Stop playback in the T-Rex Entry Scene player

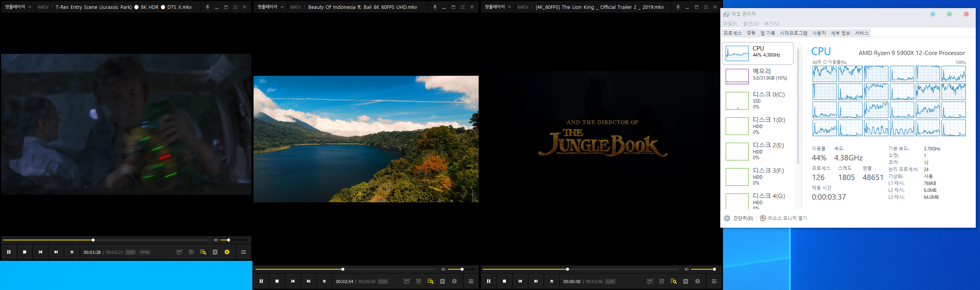coord(25,252)
